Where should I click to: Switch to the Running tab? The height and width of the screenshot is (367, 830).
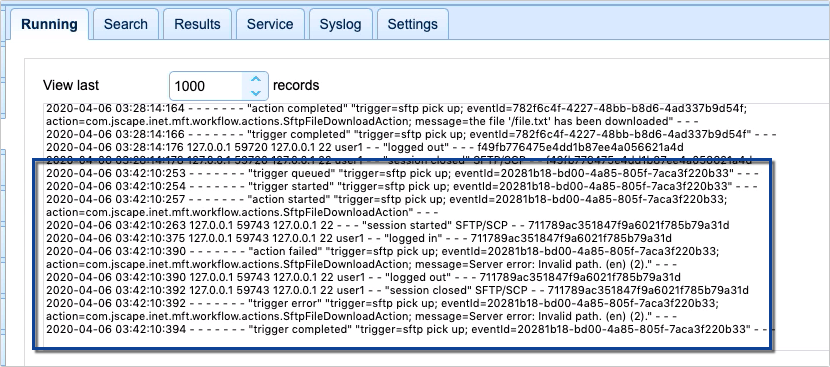click(49, 24)
